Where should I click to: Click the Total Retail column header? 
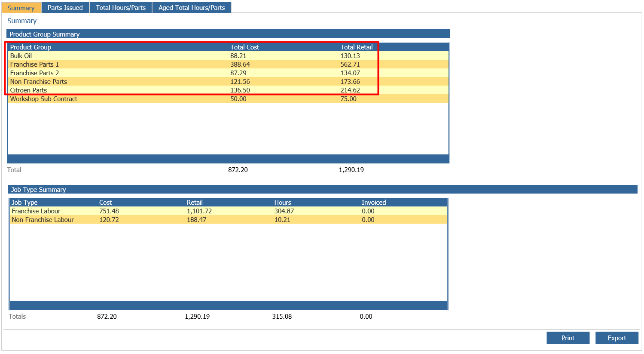[357, 47]
